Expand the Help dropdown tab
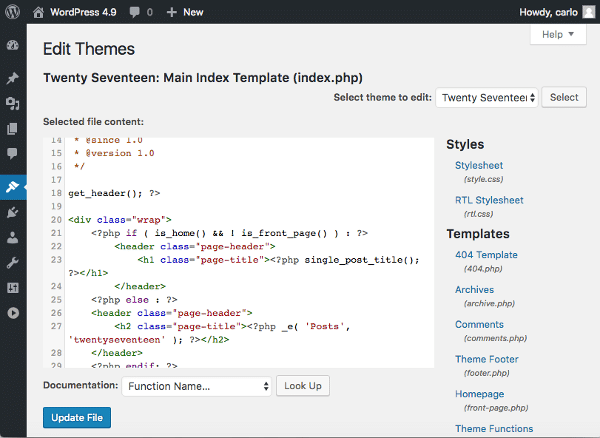The height and width of the screenshot is (438, 600). pyautogui.click(x=557, y=35)
